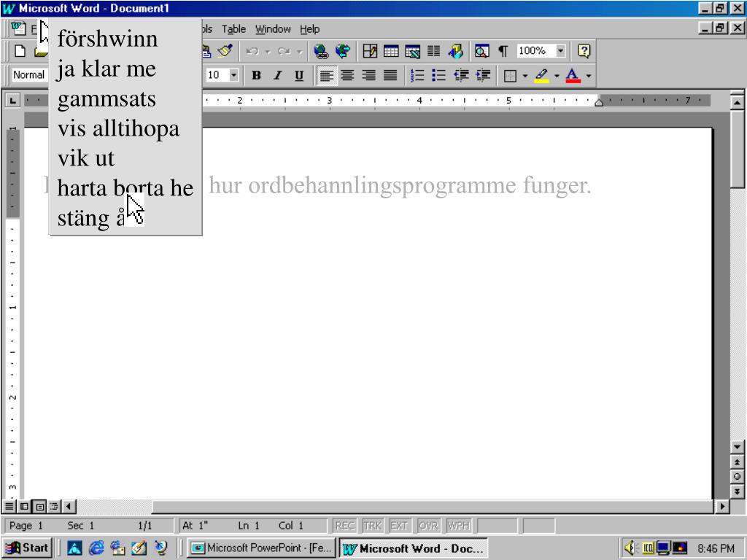
Task: Set Align Left paragraph alignment
Action: [x=326, y=75]
